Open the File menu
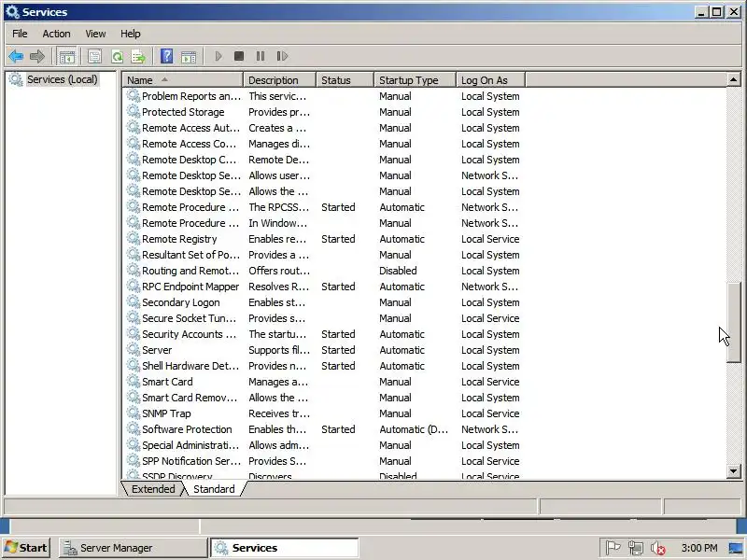The width and height of the screenshot is (747, 560). (x=20, y=34)
